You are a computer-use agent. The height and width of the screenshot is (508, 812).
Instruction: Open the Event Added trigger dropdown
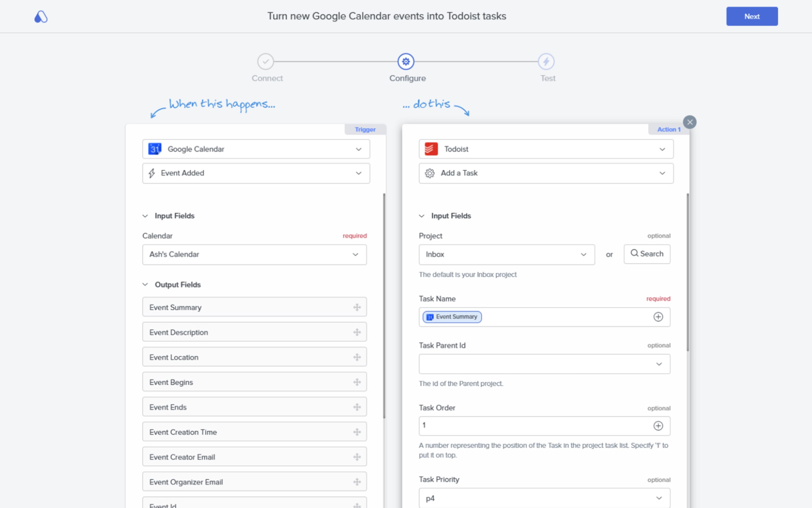pyautogui.click(x=256, y=173)
